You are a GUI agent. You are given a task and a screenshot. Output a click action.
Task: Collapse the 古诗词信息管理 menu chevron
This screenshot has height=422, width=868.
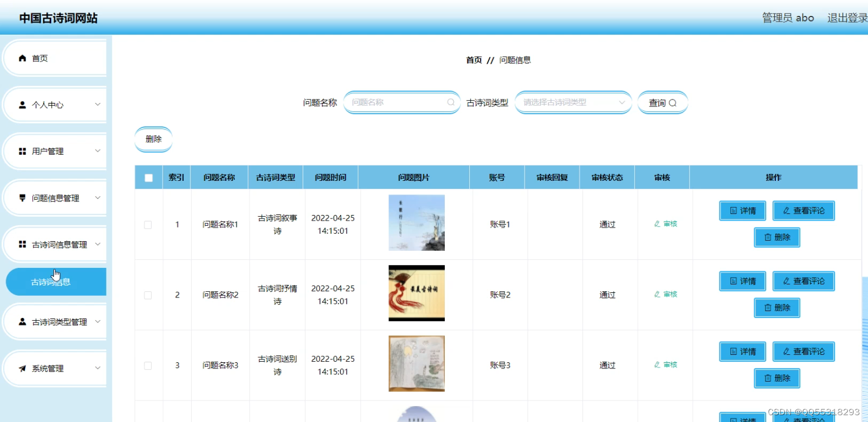(x=97, y=244)
